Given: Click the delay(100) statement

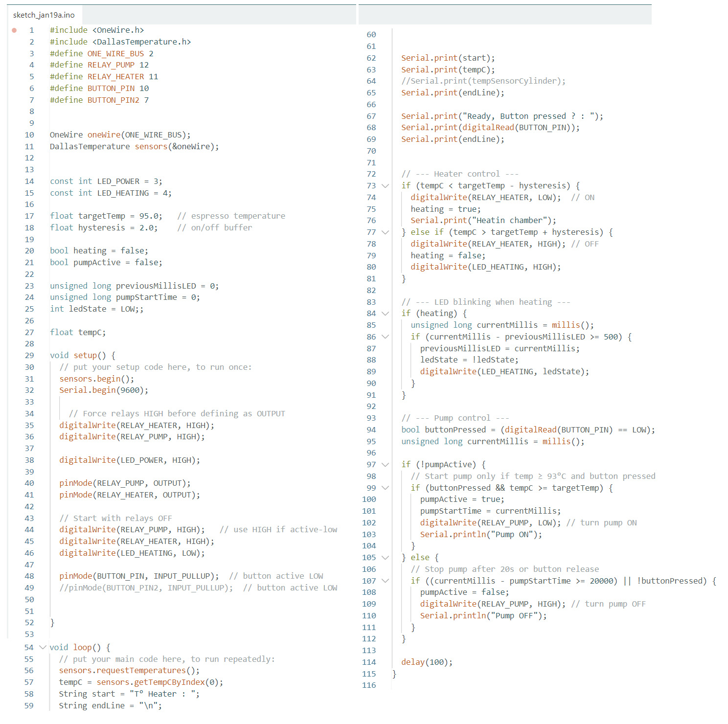Looking at the screenshot, I should click(x=426, y=662).
